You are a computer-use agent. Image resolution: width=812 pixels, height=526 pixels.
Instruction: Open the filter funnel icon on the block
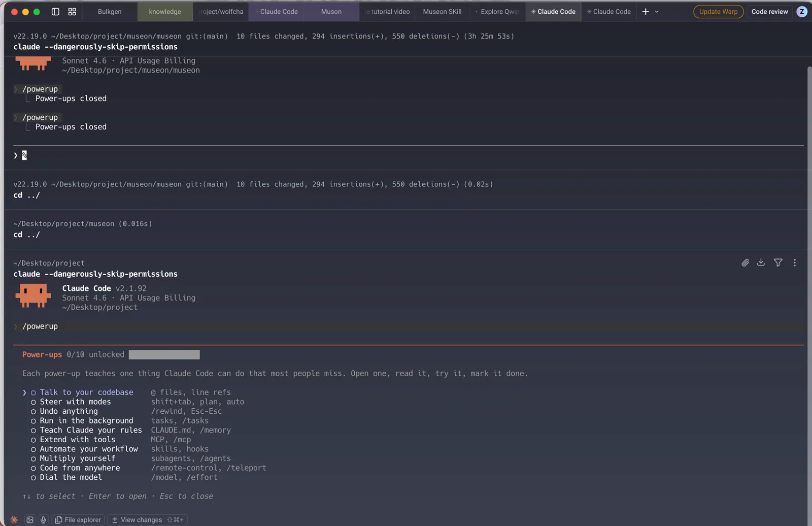(x=778, y=262)
